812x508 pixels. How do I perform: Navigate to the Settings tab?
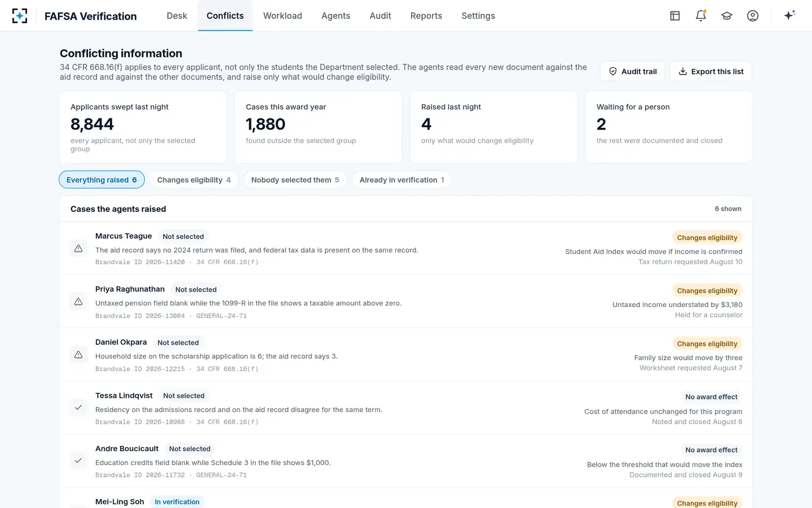point(478,16)
